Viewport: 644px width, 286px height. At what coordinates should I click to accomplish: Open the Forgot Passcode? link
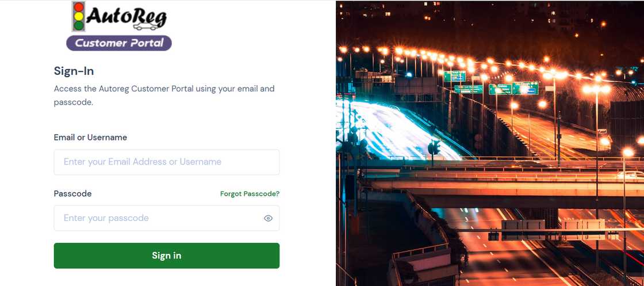(250, 193)
